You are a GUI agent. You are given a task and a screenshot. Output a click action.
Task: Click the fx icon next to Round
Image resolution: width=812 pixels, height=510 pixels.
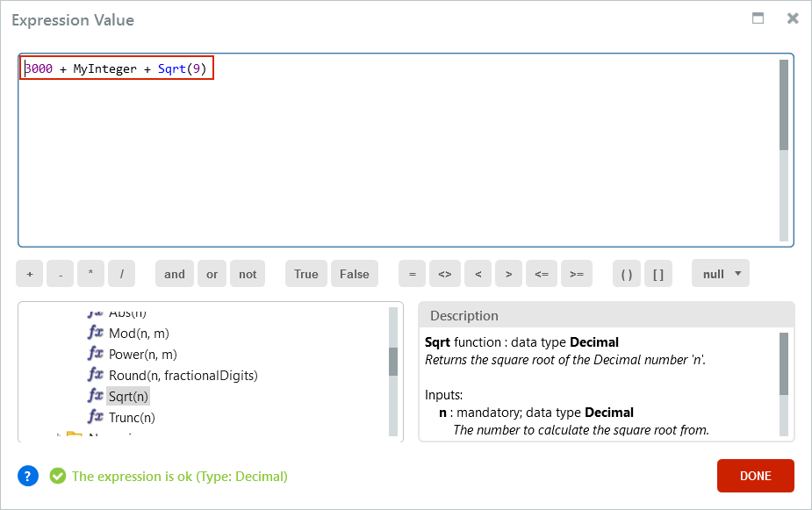click(96, 374)
